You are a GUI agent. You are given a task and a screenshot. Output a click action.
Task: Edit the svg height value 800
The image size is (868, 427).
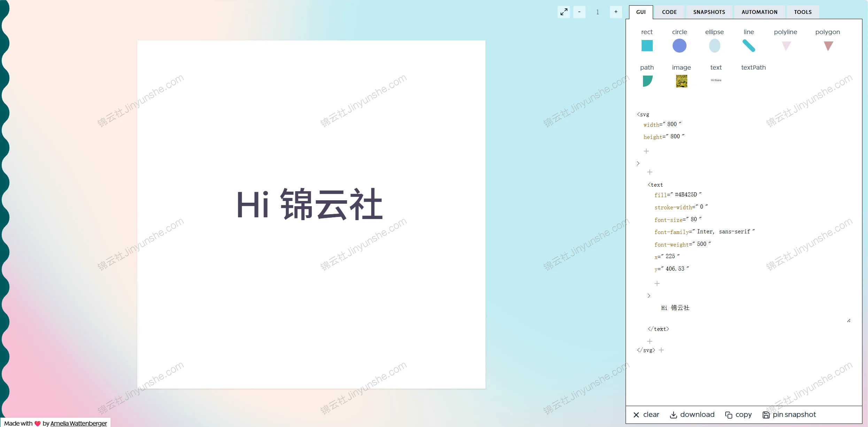coord(675,137)
